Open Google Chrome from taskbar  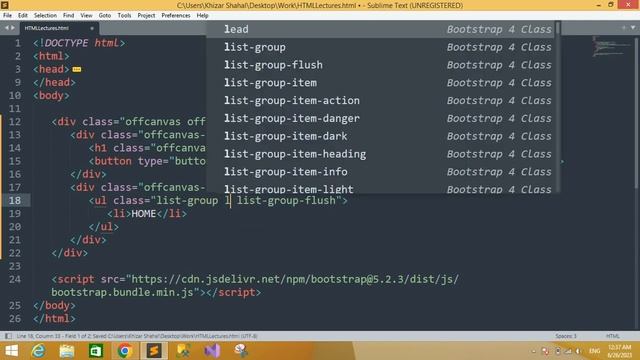click(125, 351)
